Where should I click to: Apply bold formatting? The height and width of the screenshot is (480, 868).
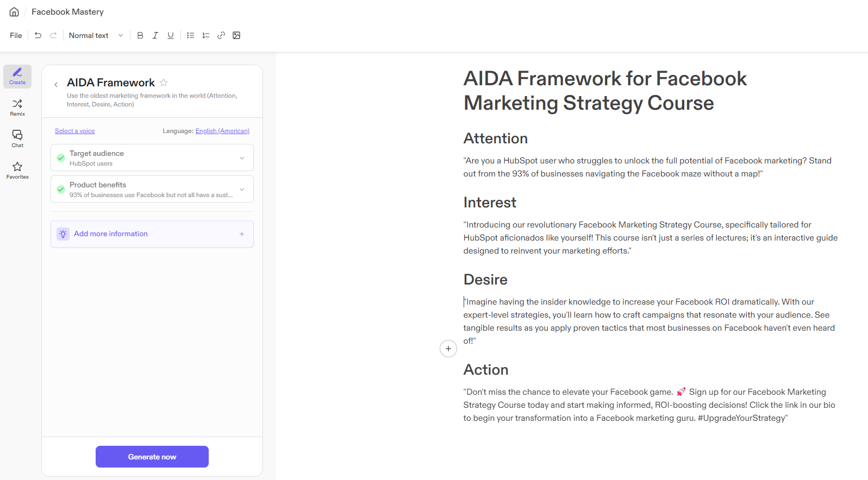pos(140,35)
